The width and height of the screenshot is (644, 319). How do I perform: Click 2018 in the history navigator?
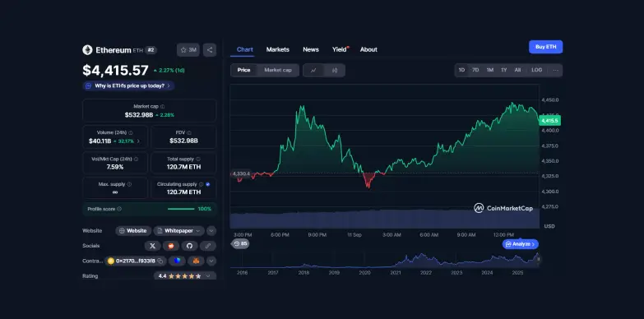pyautogui.click(x=303, y=273)
